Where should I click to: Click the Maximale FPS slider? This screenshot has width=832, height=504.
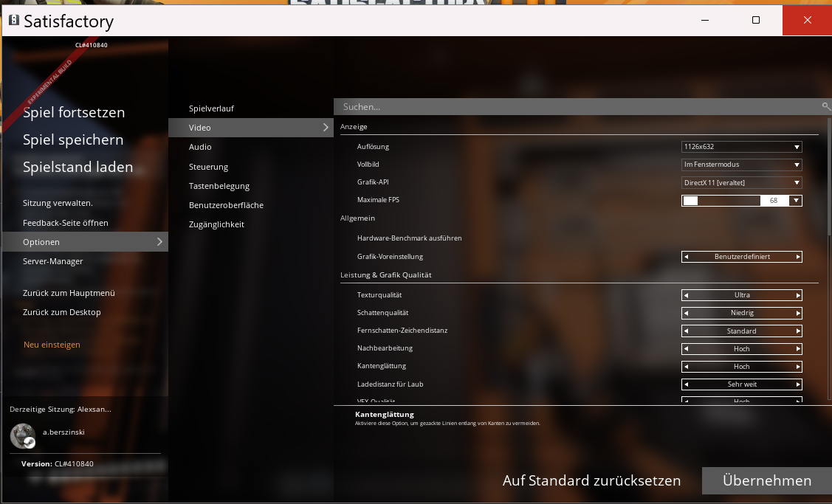click(721, 201)
